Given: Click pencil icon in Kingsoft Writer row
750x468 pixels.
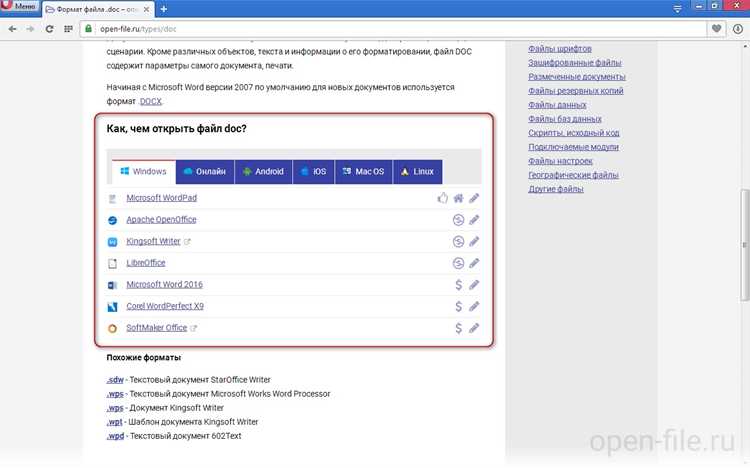Looking at the screenshot, I should [x=474, y=241].
